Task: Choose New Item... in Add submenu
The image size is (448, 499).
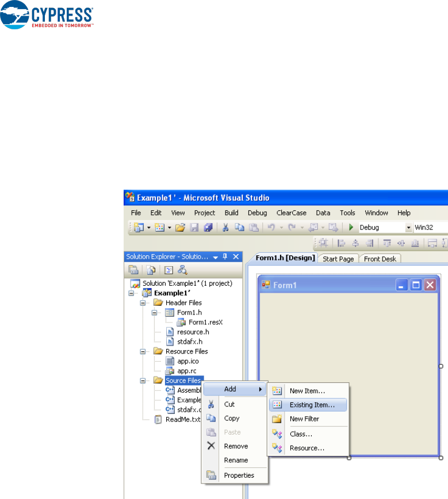Action: 308,391
